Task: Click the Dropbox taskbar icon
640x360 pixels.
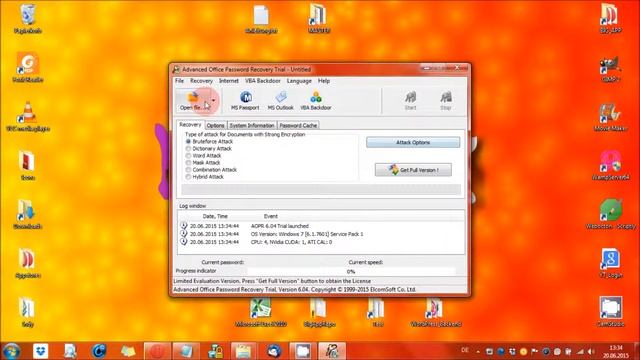Action: (x=40, y=351)
